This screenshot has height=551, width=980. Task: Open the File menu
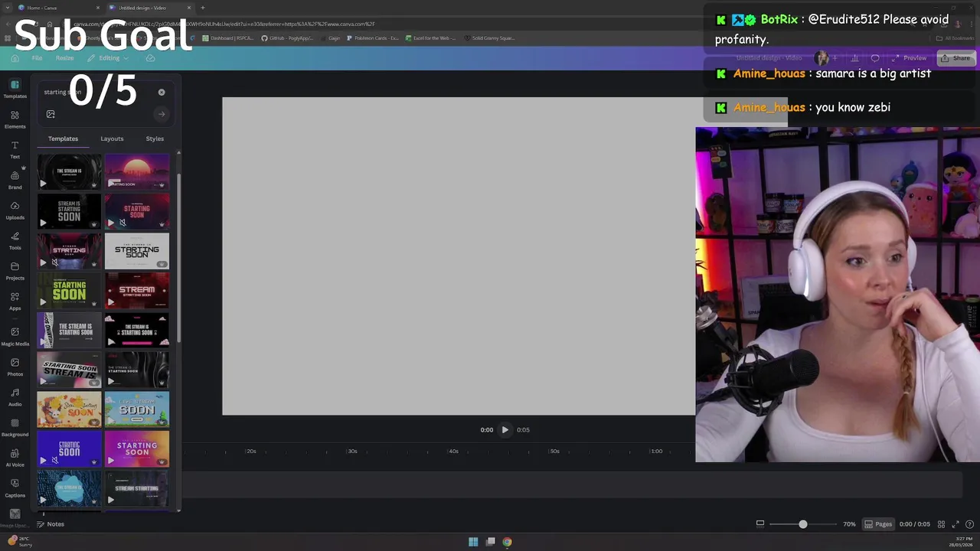37,58
